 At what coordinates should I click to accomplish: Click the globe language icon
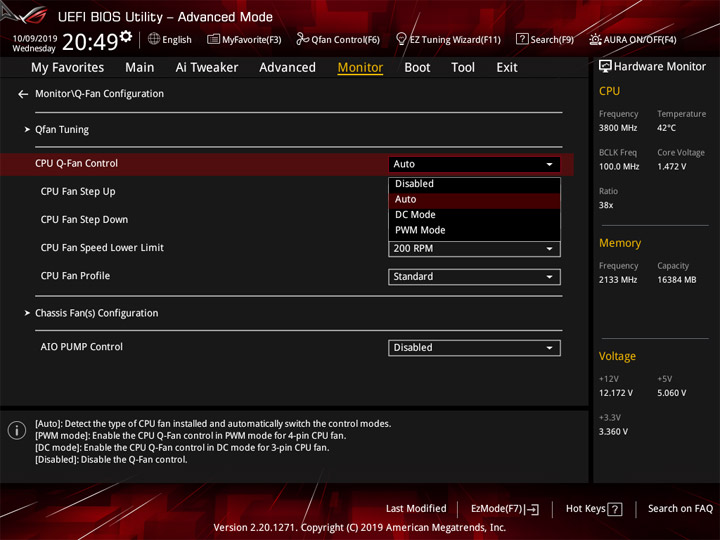click(154, 39)
